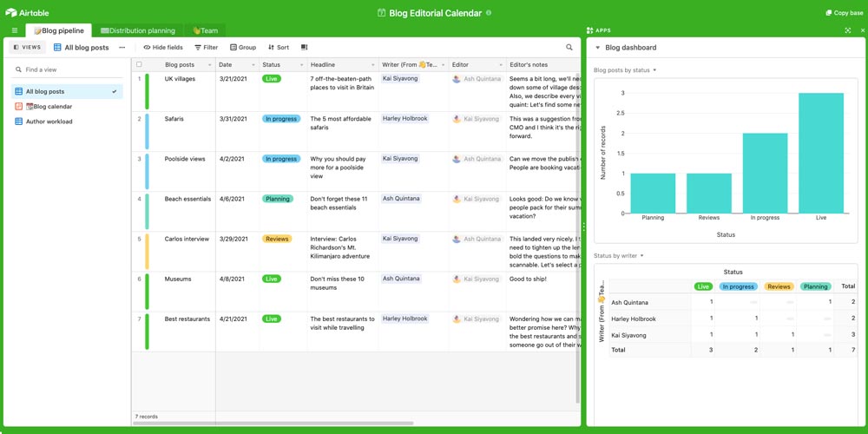
Task: Click Kai Siyavong writer chip in UK villages row
Action: coord(400,79)
